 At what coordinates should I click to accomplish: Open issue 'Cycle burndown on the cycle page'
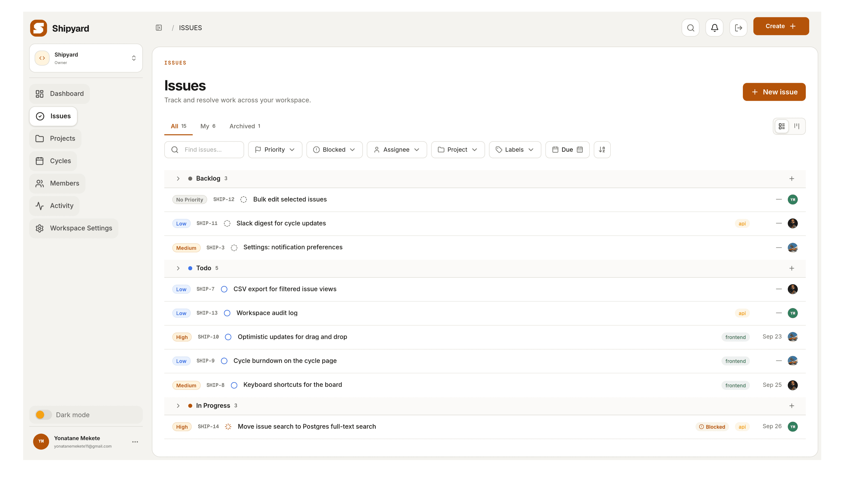pyautogui.click(x=285, y=361)
